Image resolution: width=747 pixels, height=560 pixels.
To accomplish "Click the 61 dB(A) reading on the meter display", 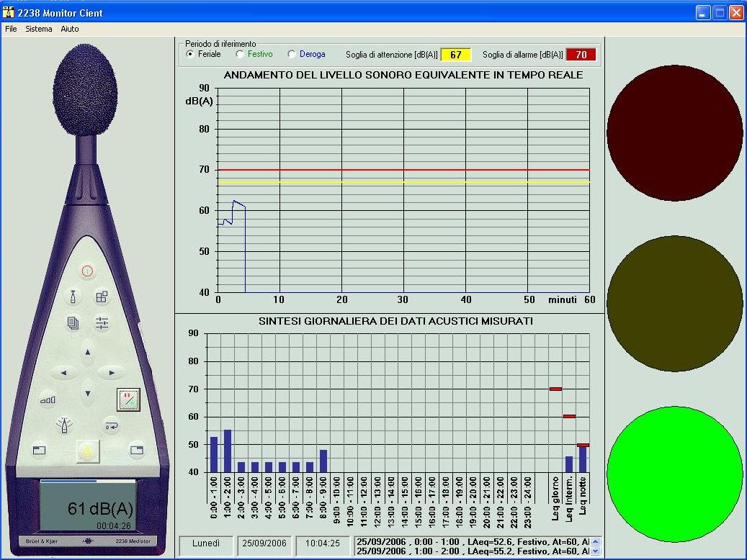I will pyautogui.click(x=100, y=509).
